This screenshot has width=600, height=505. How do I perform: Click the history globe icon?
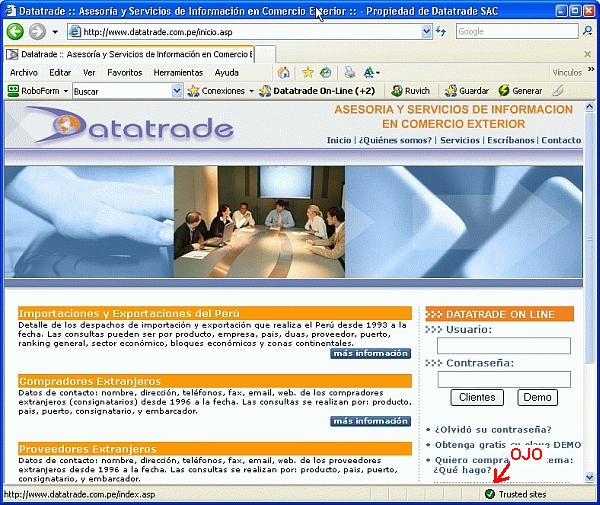click(325, 72)
